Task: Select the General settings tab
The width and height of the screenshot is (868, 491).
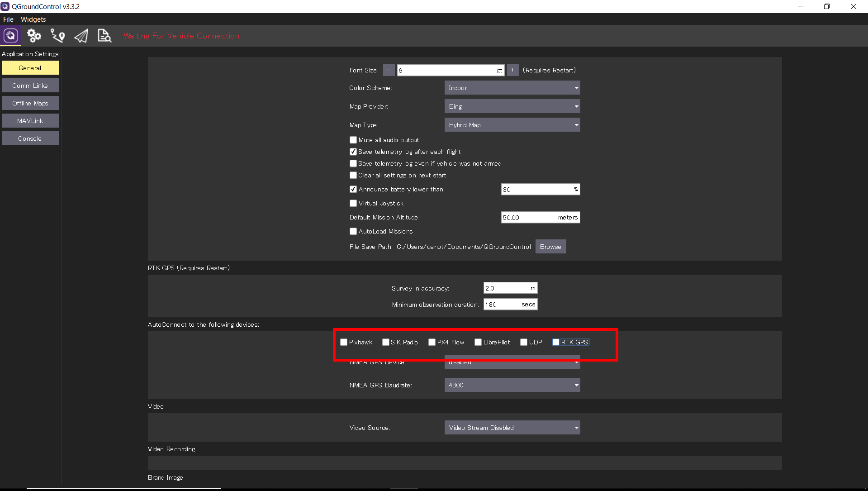Action: (x=30, y=68)
